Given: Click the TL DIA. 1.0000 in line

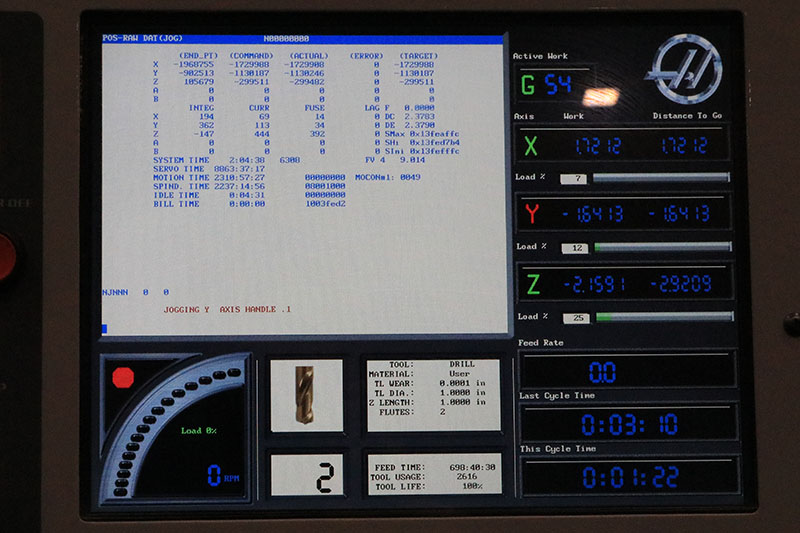Looking at the screenshot, I should click(430, 393).
